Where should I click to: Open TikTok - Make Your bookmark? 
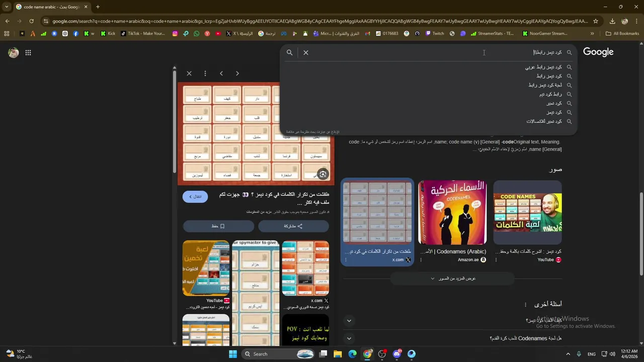pyautogui.click(x=142, y=34)
